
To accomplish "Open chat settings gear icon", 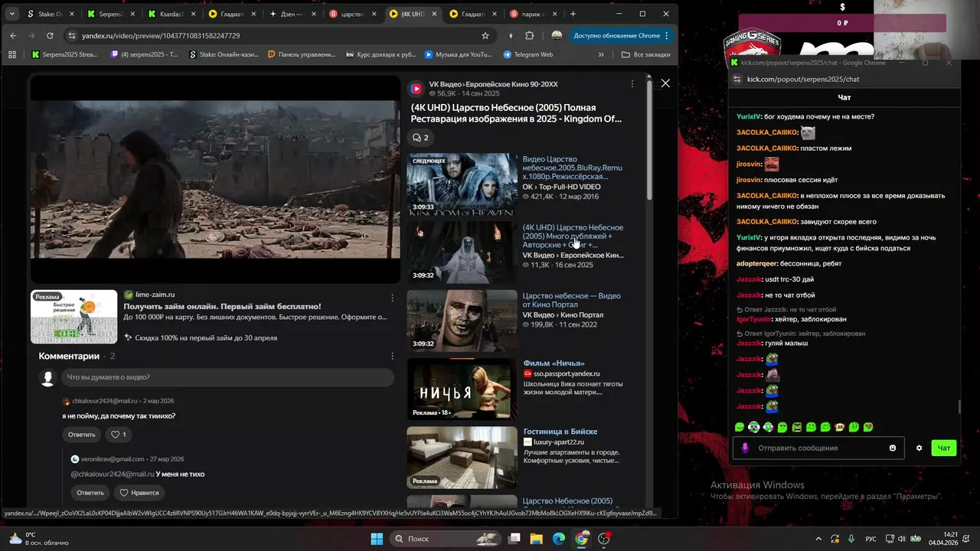I will 919,448.
